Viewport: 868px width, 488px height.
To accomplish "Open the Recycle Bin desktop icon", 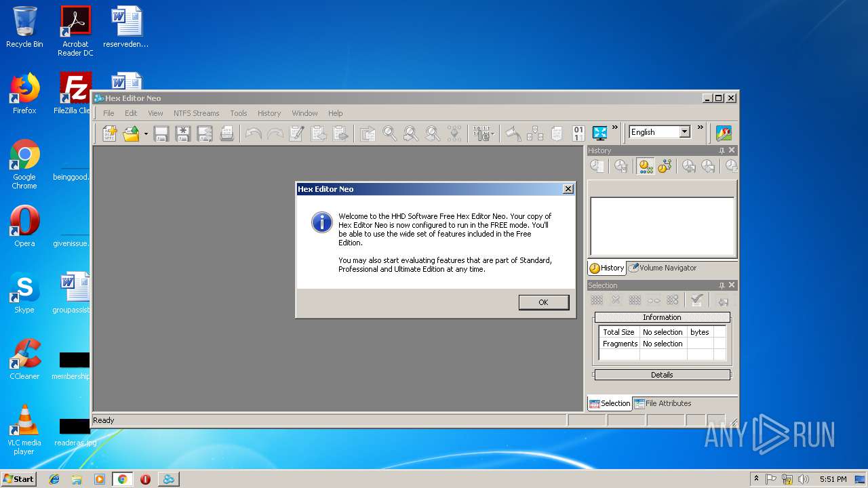I will (x=24, y=28).
